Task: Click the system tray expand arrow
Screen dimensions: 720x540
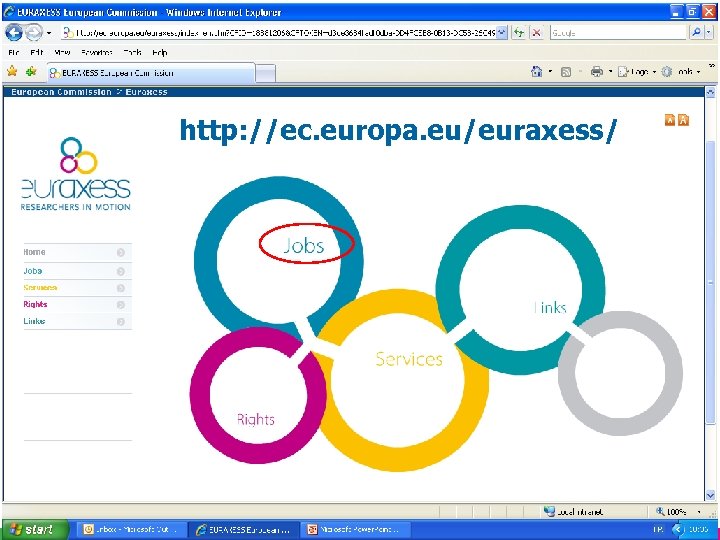Action: pyautogui.click(x=676, y=529)
